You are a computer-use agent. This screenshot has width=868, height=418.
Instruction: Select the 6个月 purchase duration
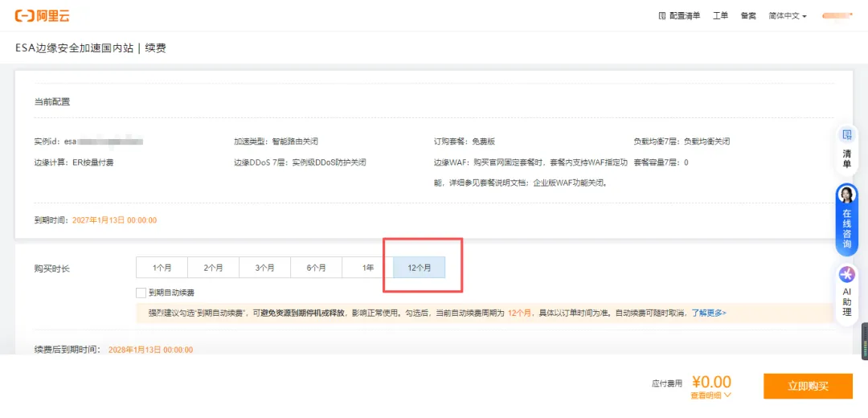coord(316,268)
